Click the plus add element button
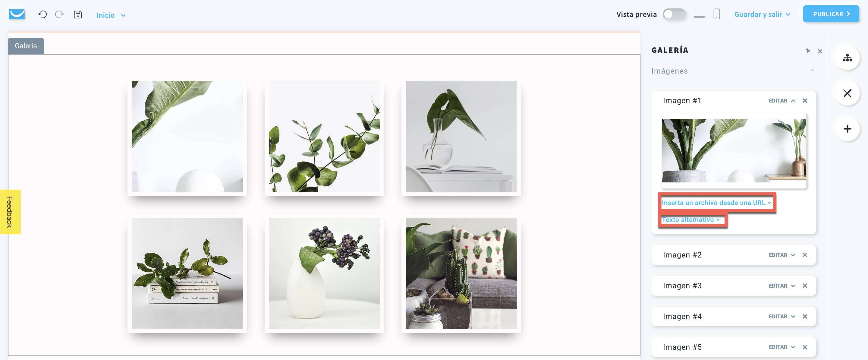The width and height of the screenshot is (868, 360). click(847, 129)
